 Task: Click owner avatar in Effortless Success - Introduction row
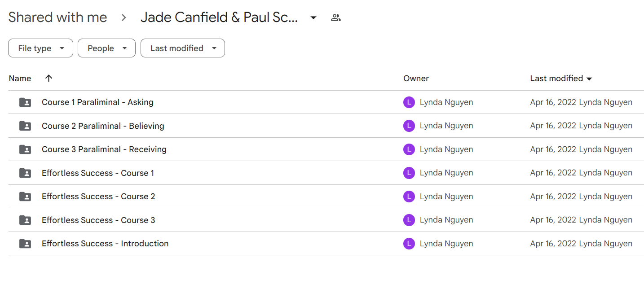(x=409, y=244)
